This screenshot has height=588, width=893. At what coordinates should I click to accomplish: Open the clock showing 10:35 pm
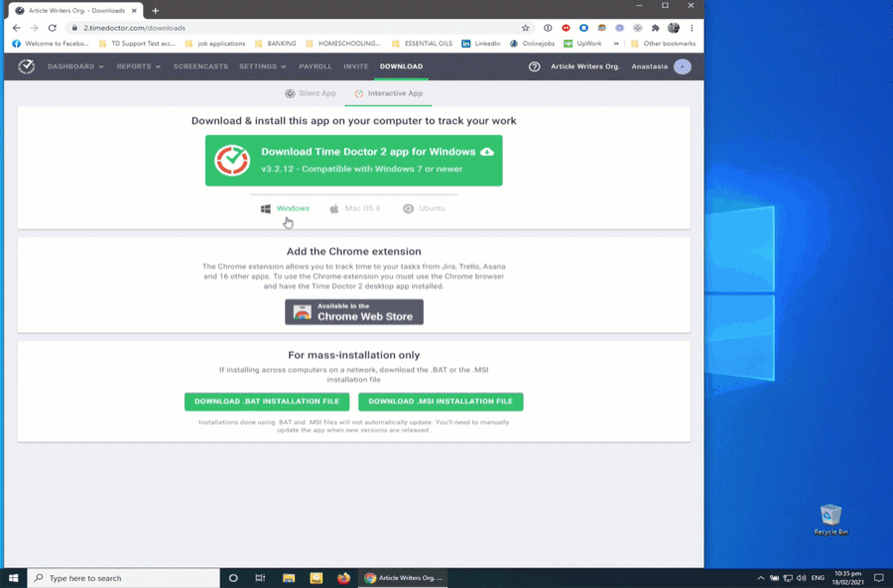coord(847,578)
